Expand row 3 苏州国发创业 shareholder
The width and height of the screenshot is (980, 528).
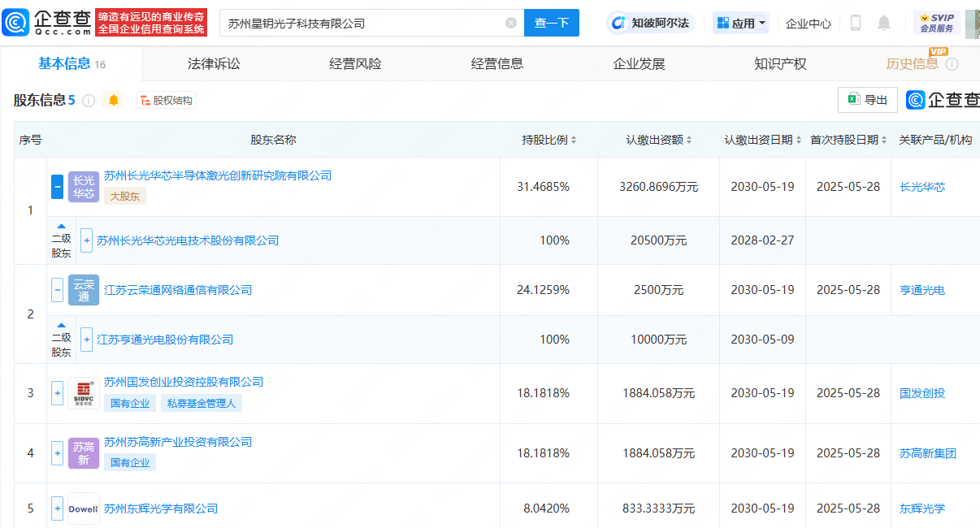click(x=57, y=393)
